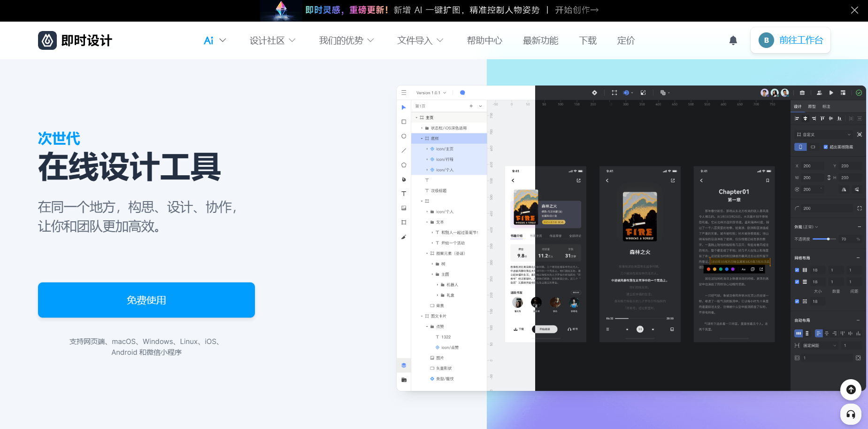Click the 免费使用 button
868x429 pixels.
146,300
